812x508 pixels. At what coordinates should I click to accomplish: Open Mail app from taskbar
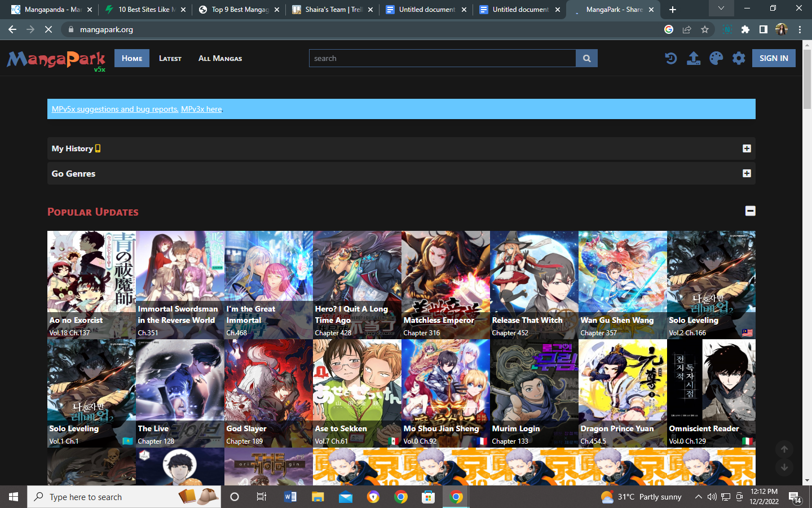[346, 497]
